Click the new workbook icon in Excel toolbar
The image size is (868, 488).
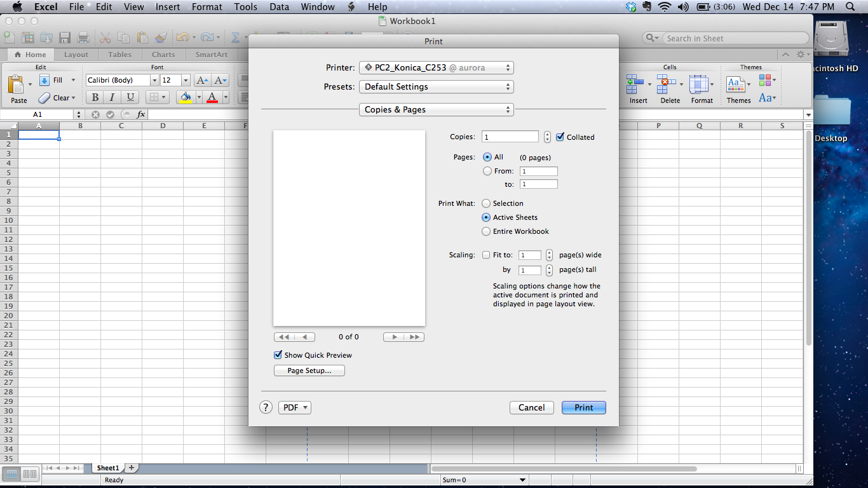pyautogui.click(x=10, y=37)
